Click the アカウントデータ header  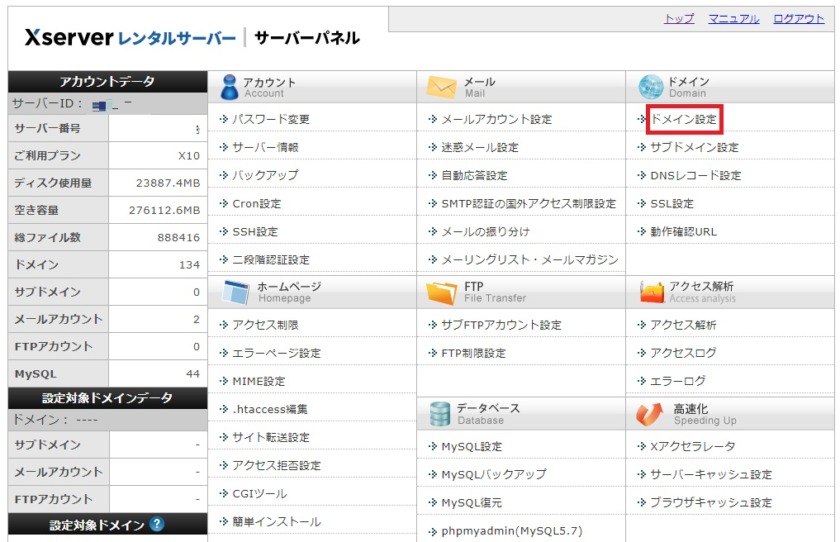tap(108, 81)
